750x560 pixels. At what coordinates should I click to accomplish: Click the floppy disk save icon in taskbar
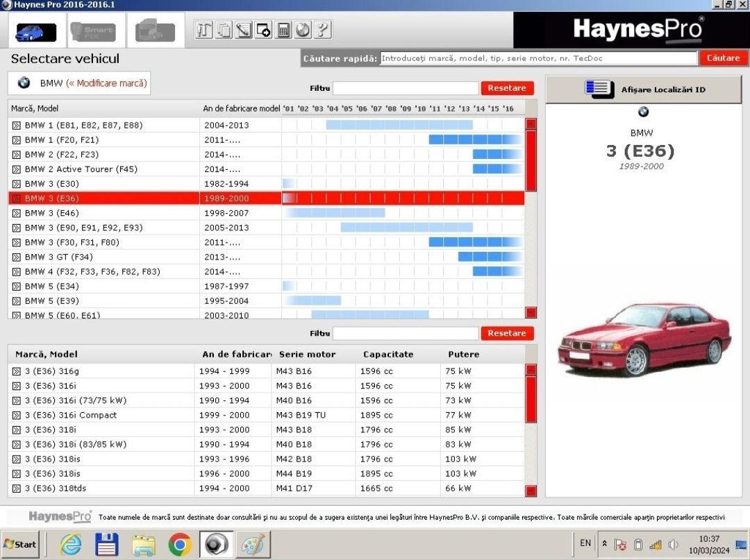[107, 544]
